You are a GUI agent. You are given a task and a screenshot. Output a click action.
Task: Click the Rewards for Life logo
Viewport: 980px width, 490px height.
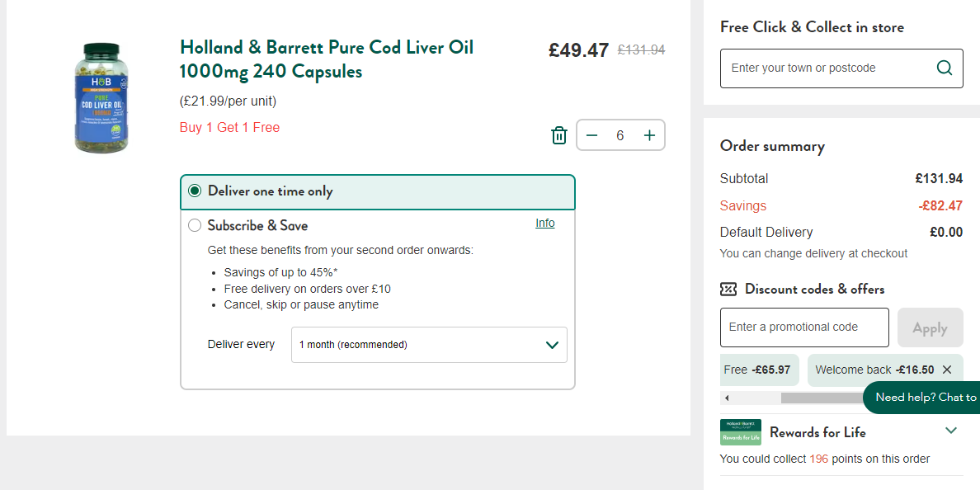(741, 432)
